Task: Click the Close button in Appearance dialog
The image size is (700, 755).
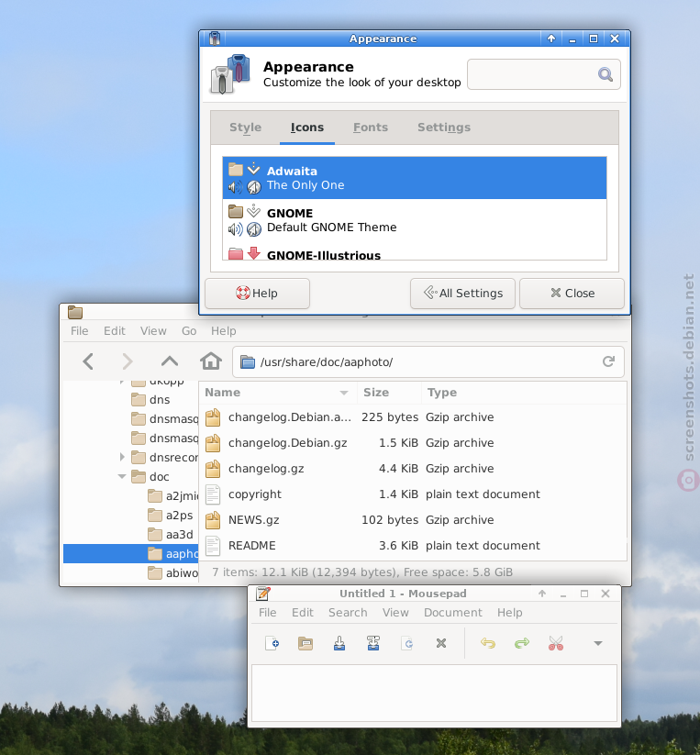Action: pos(572,294)
